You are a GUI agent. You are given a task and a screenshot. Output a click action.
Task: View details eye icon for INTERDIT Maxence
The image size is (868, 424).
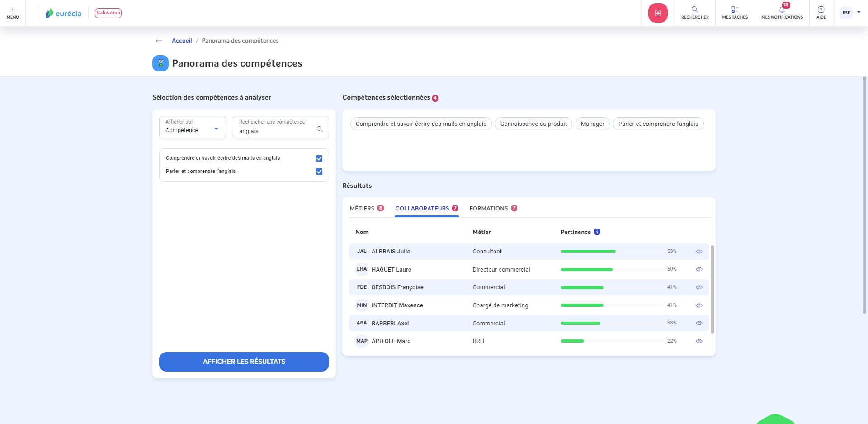point(699,305)
